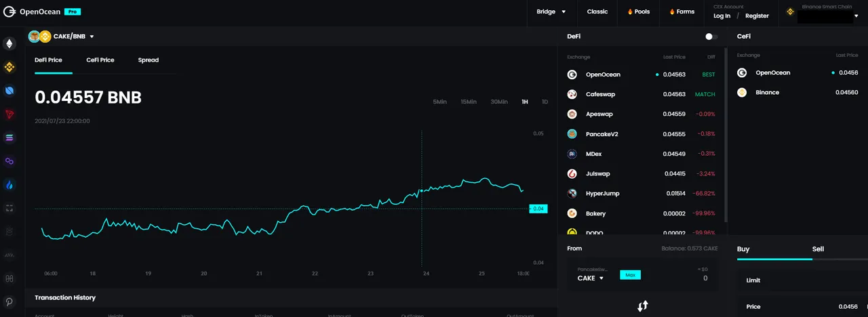Image resolution: width=868 pixels, height=317 pixels.
Task: Select the 1H chart interval
Action: pyautogui.click(x=525, y=102)
